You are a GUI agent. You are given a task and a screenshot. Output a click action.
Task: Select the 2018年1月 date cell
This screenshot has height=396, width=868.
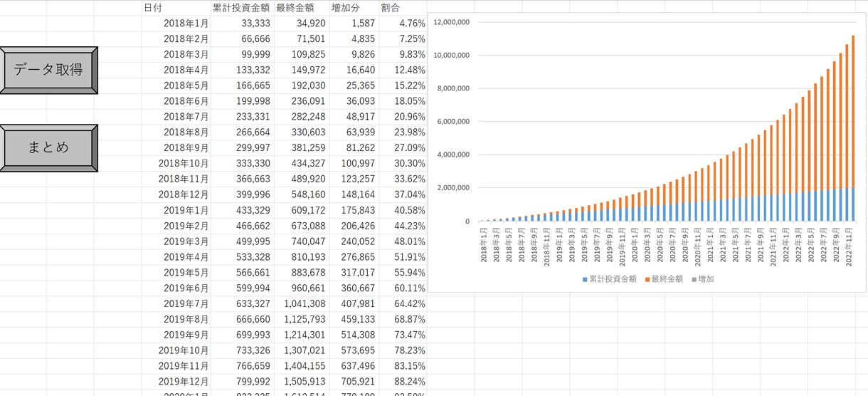pyautogui.click(x=176, y=24)
